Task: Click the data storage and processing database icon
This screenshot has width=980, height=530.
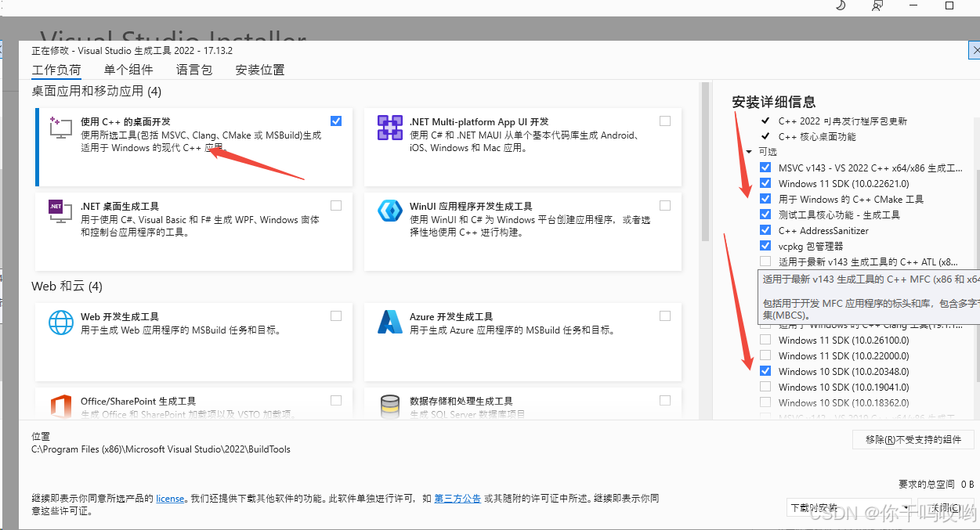Action: [x=389, y=407]
